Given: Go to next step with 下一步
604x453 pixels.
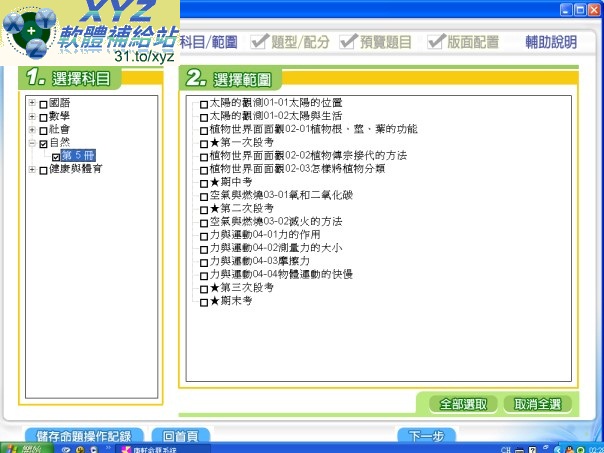Looking at the screenshot, I should point(426,436).
